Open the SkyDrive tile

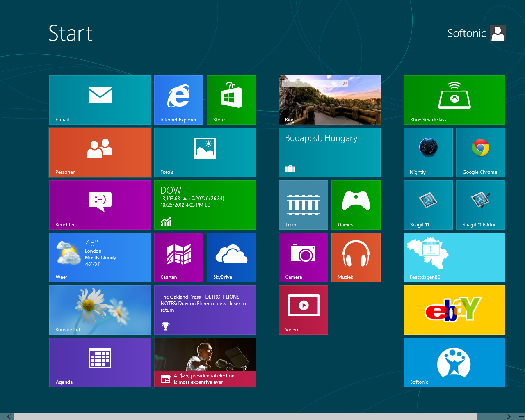(231, 257)
